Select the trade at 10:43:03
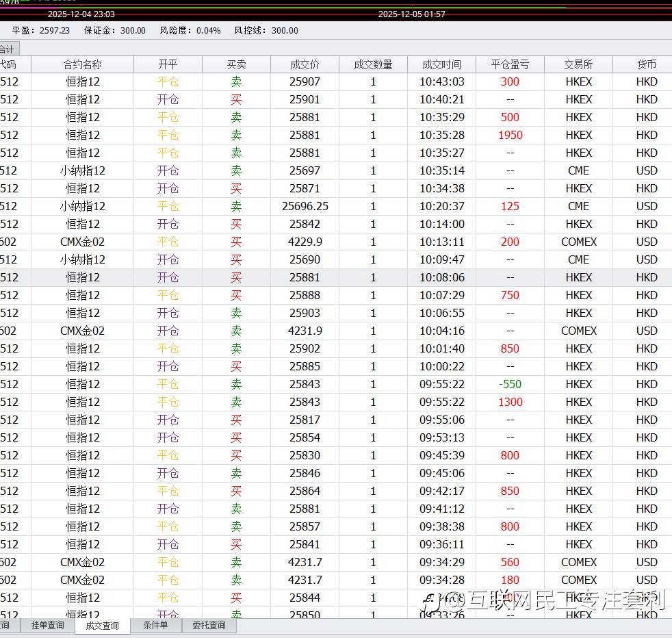Screen dimensions: 672x638 pos(442,81)
